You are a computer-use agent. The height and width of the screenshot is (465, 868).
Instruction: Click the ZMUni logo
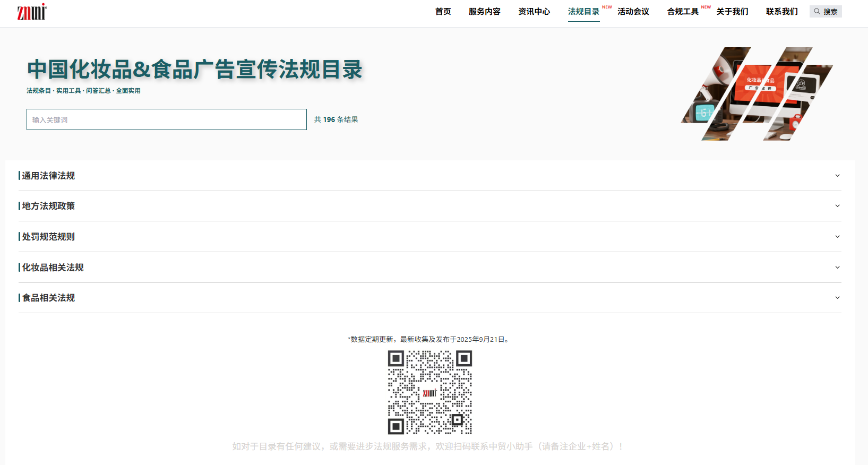click(32, 12)
